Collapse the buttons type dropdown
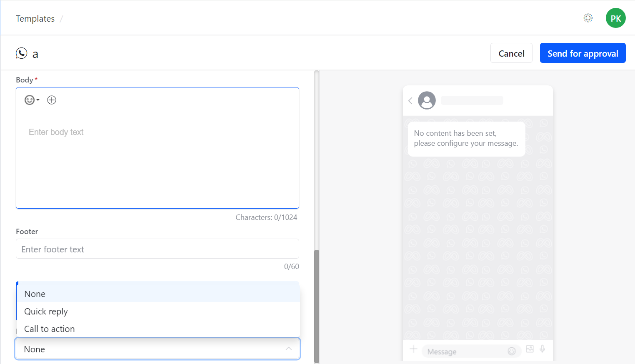635x364 pixels. coord(157,349)
